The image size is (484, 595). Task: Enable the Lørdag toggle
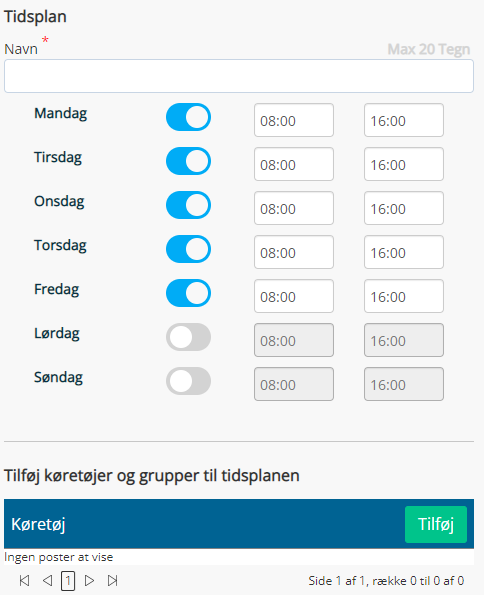coord(188,337)
